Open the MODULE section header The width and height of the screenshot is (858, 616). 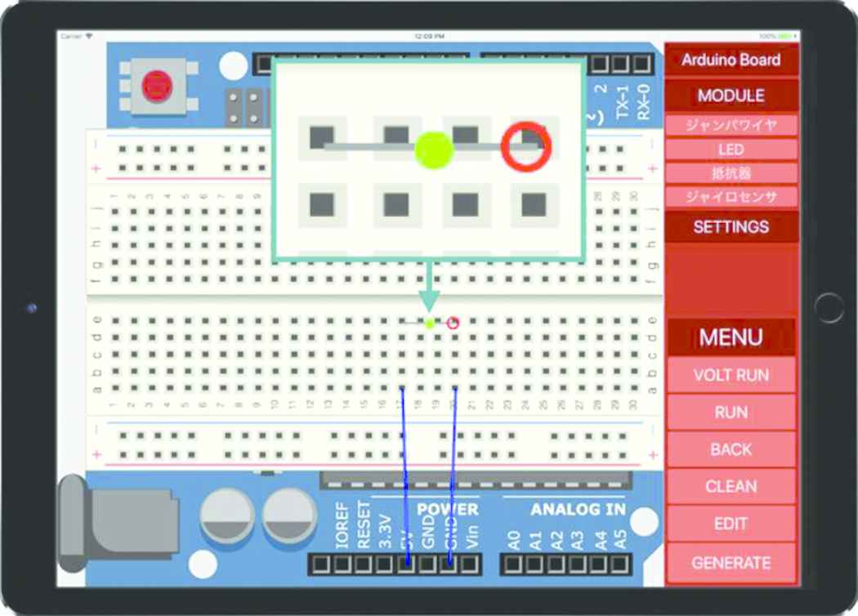731,96
